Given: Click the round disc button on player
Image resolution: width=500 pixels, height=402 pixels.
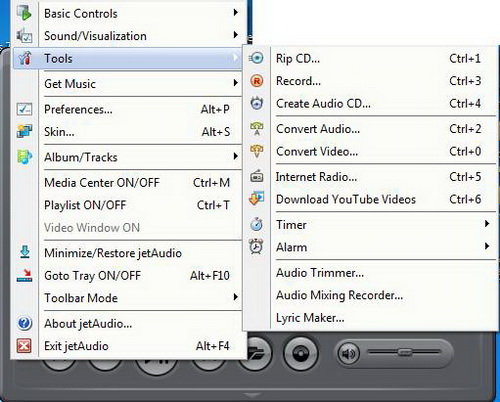Looking at the screenshot, I should 300,353.
